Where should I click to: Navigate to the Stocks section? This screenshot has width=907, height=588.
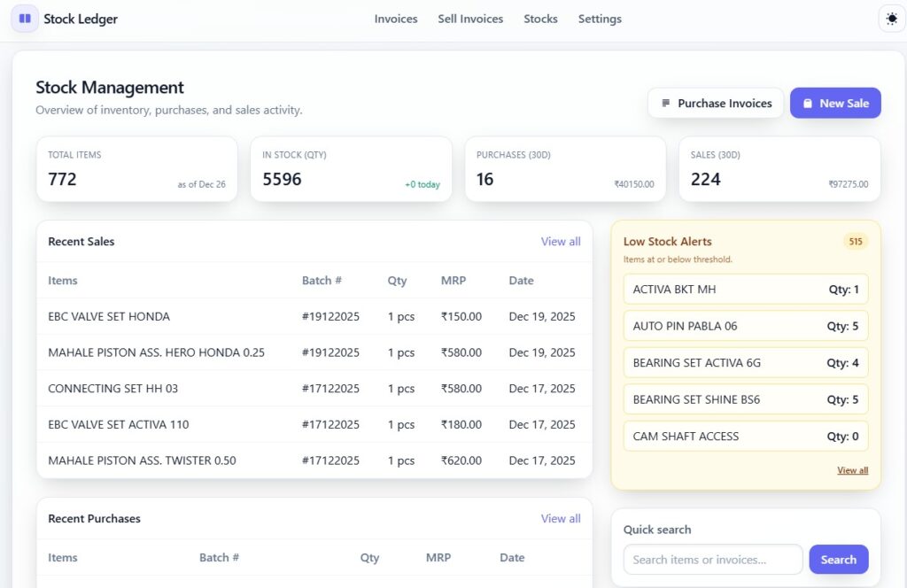pyautogui.click(x=540, y=19)
